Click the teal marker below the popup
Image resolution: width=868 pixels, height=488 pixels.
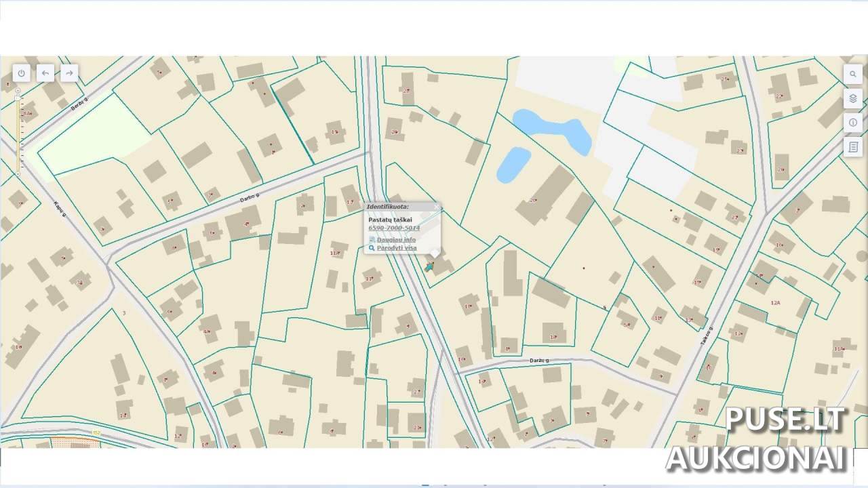tap(429, 267)
